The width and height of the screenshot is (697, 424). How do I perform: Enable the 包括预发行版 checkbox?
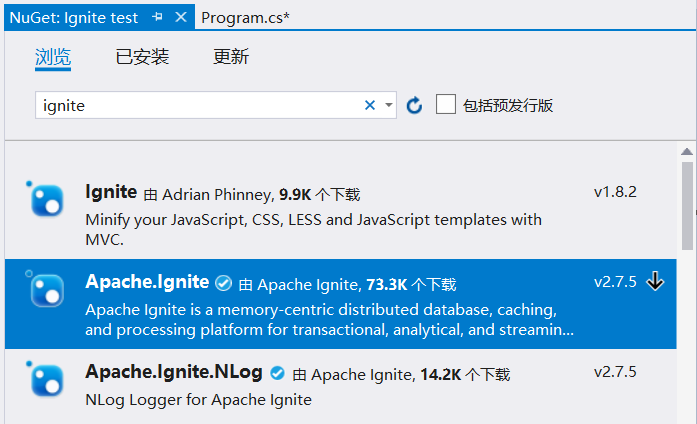(446, 104)
